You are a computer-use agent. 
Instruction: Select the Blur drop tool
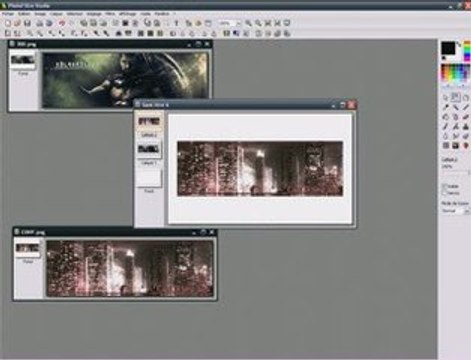446,136
